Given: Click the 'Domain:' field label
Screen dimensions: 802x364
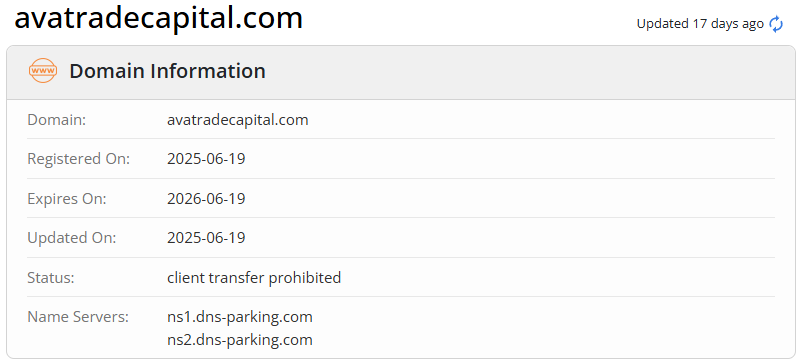Looking at the screenshot, I should (x=56, y=120).
